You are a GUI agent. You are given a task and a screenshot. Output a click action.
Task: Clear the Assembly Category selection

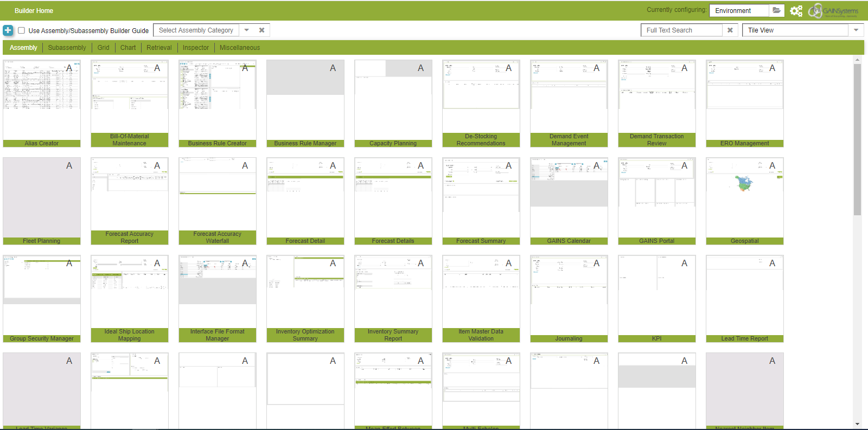(x=261, y=30)
